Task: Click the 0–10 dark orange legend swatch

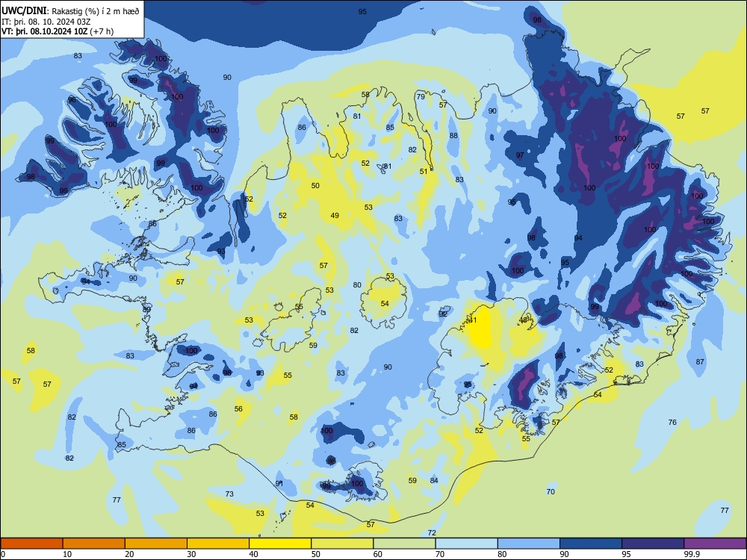Action: tap(31, 544)
